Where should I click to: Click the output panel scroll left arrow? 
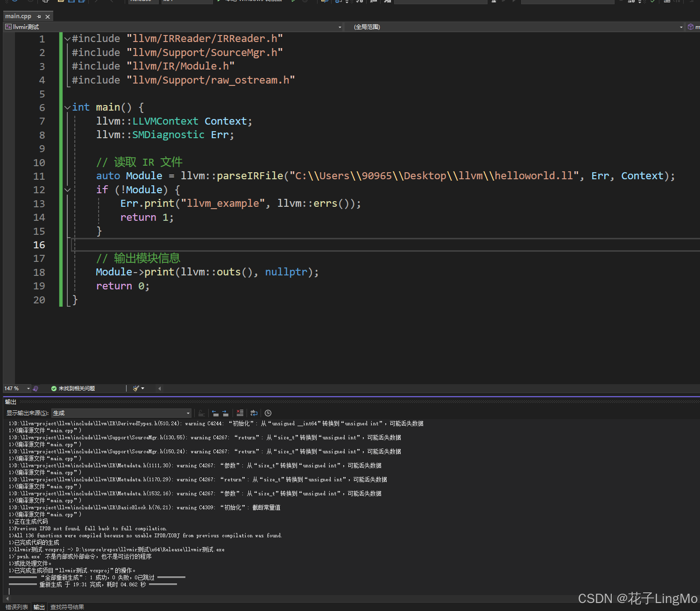click(7, 598)
